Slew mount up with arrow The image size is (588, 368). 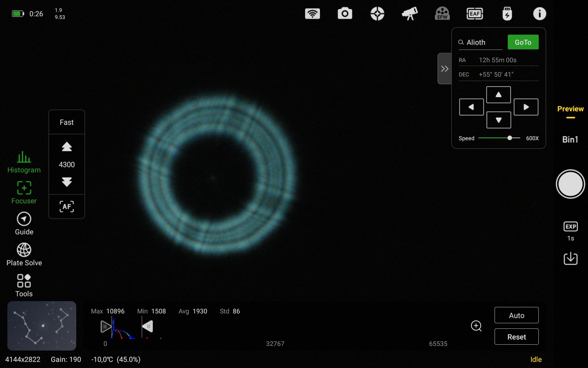pyautogui.click(x=499, y=95)
